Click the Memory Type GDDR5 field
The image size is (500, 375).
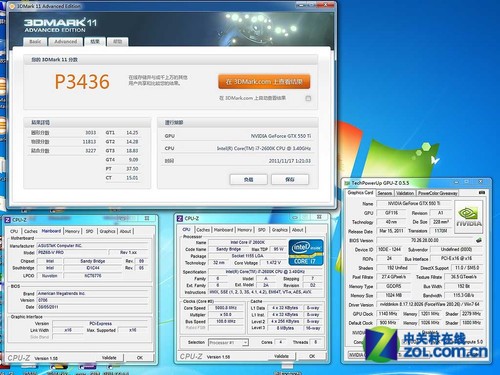pos(393,286)
